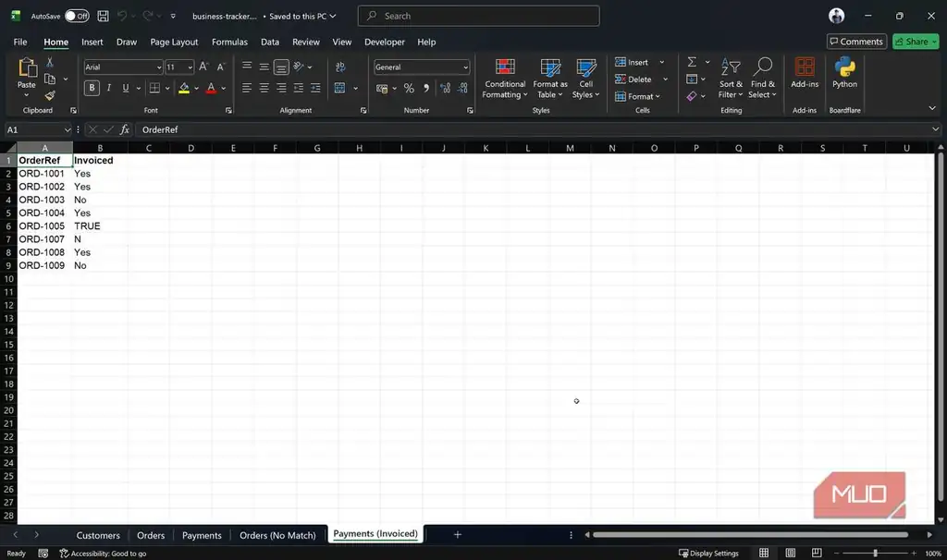
Task: Toggle Align Left
Action: point(246,88)
